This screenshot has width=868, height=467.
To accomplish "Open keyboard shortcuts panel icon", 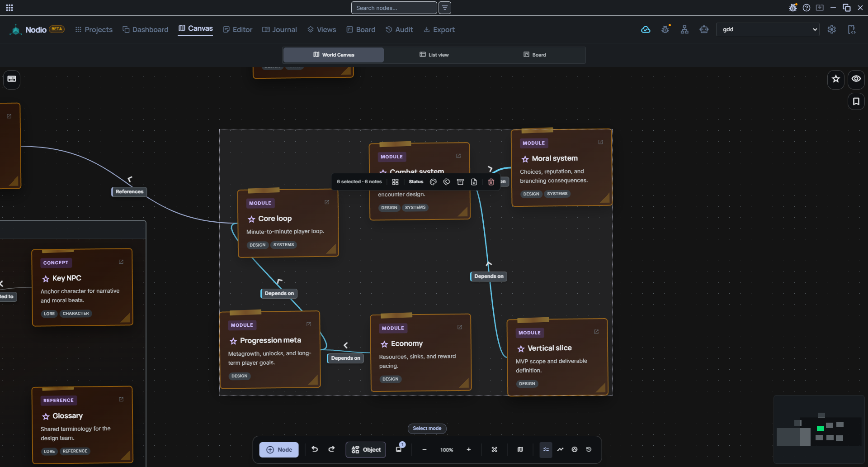I will pyautogui.click(x=12, y=79).
